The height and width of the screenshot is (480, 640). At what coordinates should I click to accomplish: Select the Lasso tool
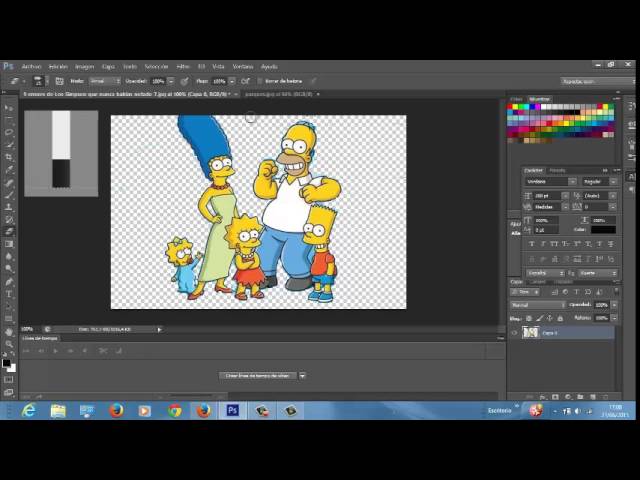[9, 132]
